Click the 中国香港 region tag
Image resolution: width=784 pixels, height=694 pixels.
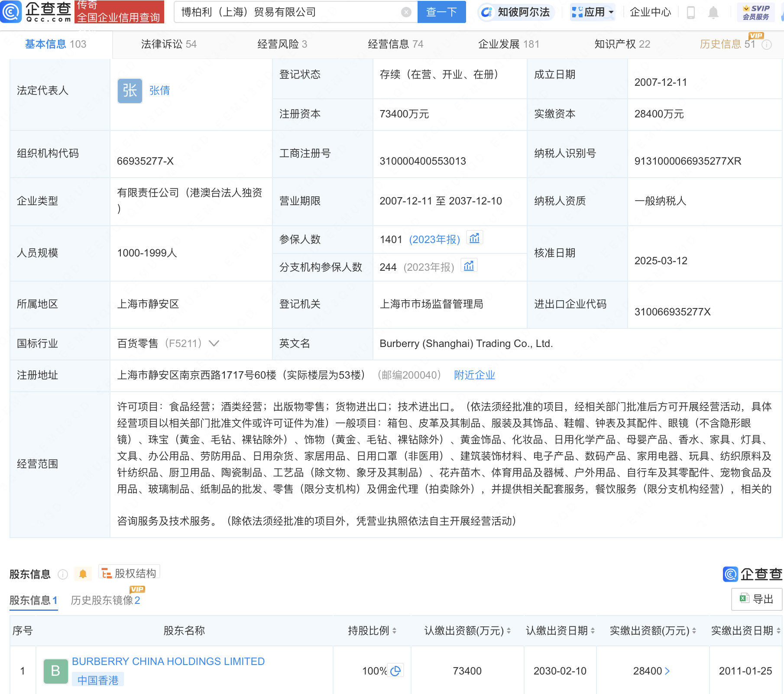coord(98,680)
